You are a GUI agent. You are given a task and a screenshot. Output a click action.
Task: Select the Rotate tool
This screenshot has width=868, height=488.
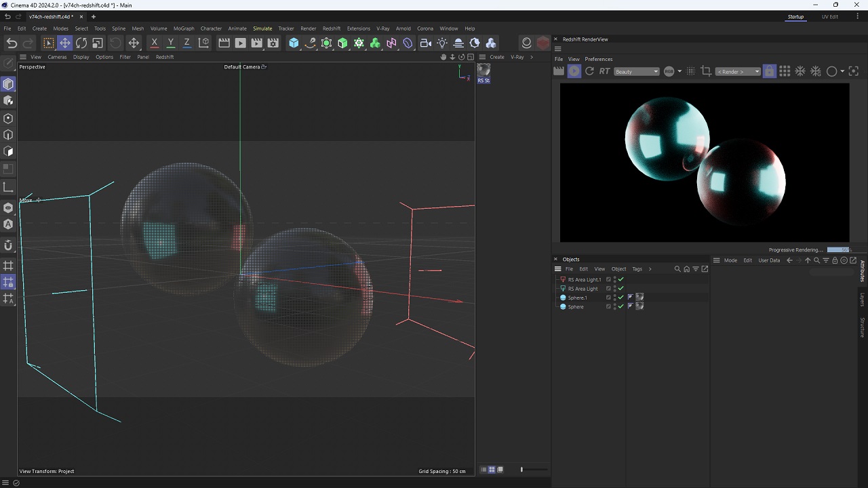[81, 43]
